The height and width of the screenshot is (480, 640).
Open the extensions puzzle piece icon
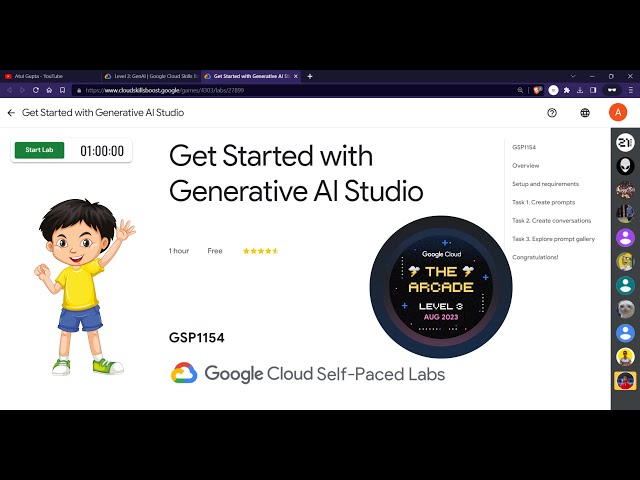[567, 90]
